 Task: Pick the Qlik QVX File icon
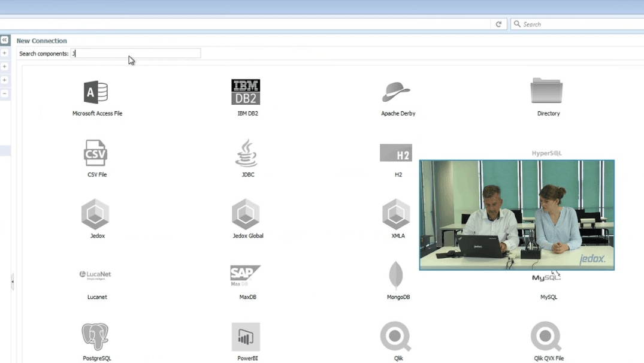pyautogui.click(x=546, y=336)
